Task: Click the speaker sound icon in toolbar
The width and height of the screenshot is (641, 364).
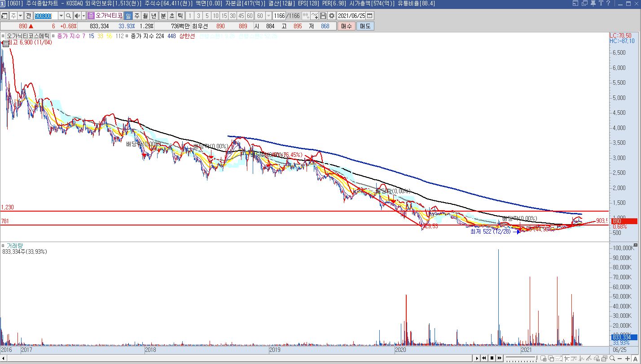Action: pos(77,16)
